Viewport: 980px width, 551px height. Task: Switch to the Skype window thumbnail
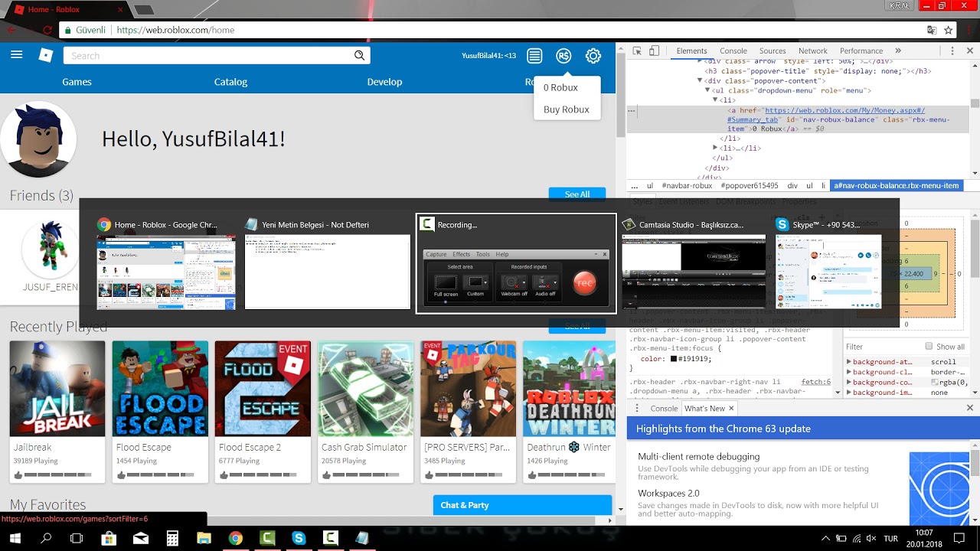click(828, 272)
